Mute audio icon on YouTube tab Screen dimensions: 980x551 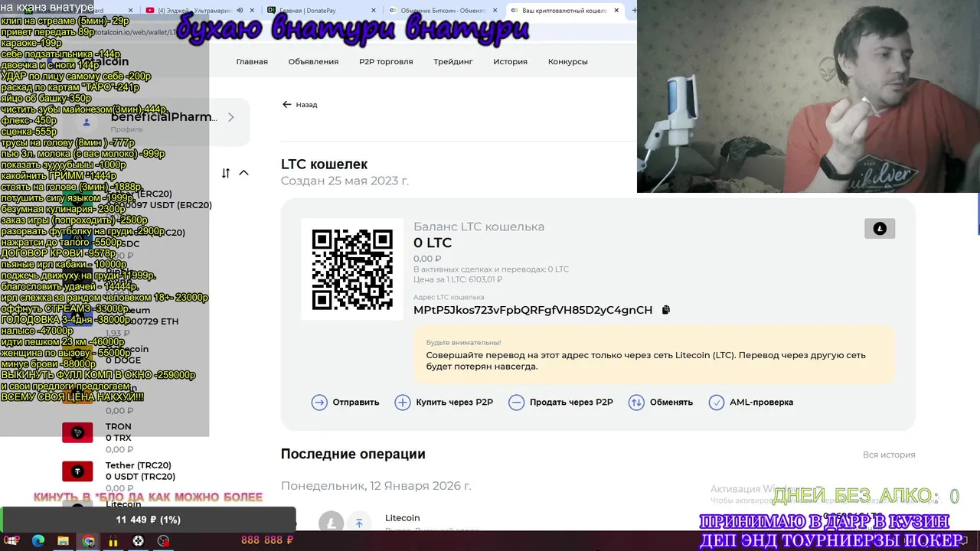point(240,11)
